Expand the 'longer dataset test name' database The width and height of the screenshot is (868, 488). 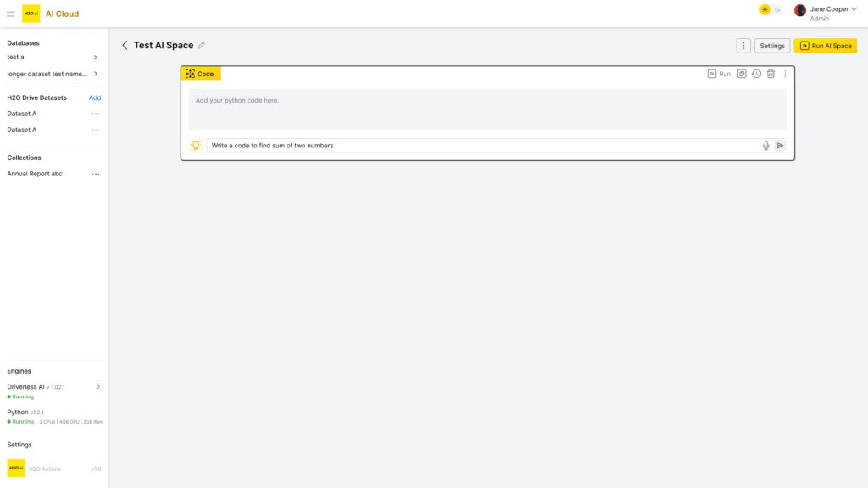click(96, 74)
